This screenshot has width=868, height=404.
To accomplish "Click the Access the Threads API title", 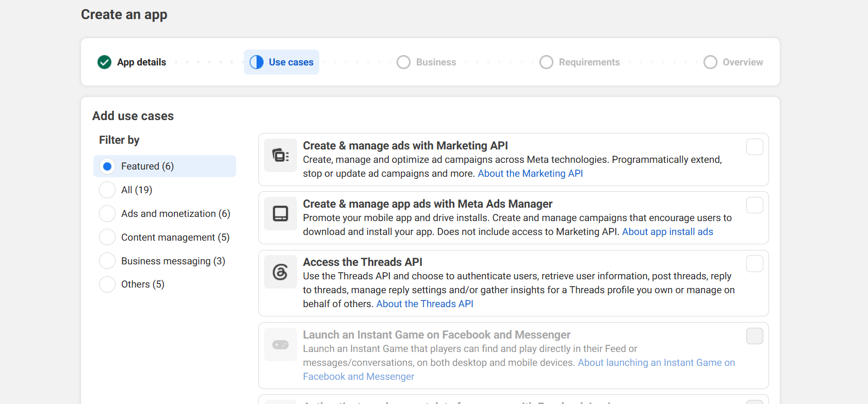I will coord(363,262).
